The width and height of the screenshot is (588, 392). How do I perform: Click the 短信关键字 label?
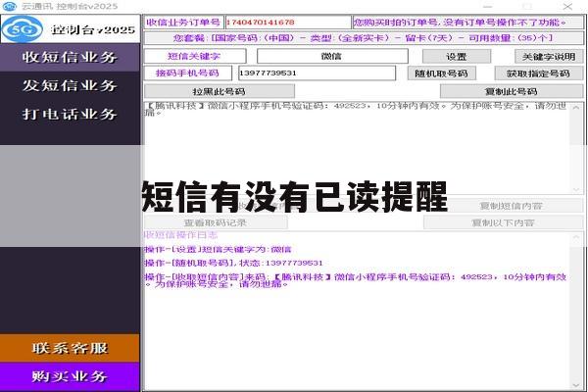195,56
